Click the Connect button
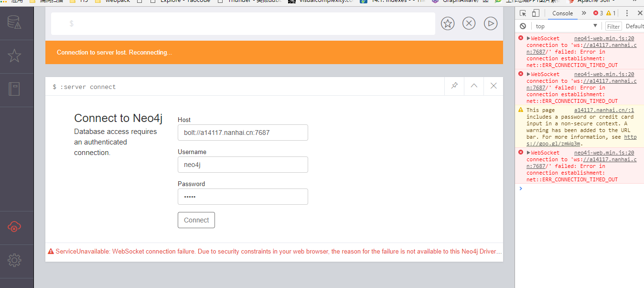The image size is (644, 288). (196, 220)
